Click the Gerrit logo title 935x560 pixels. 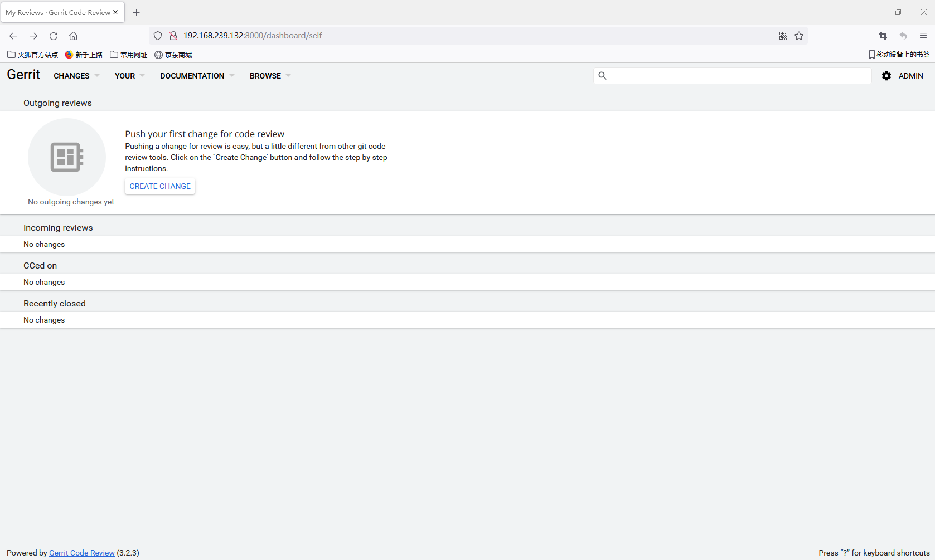[23, 75]
